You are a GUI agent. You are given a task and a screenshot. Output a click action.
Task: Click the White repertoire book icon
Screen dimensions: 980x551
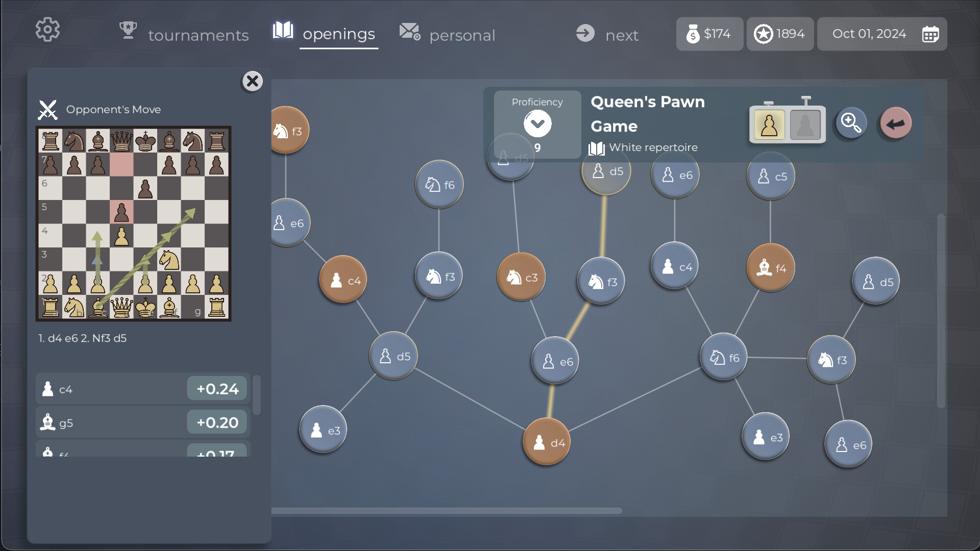click(x=596, y=147)
